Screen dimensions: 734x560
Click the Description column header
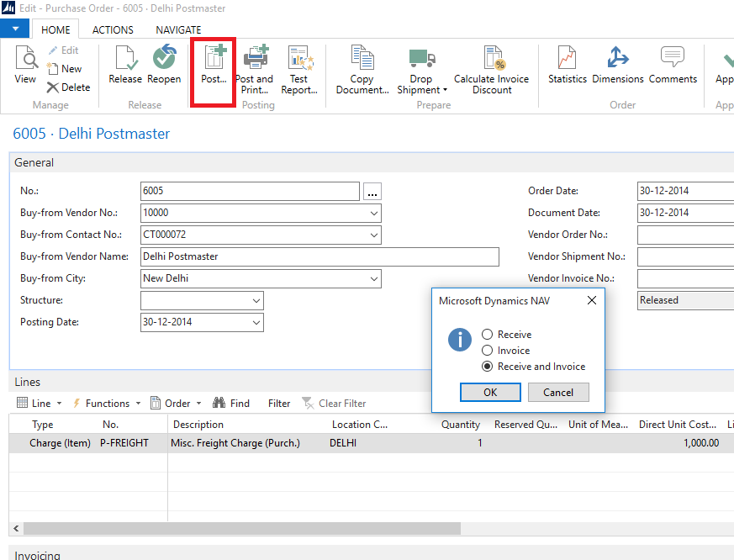[x=198, y=425]
